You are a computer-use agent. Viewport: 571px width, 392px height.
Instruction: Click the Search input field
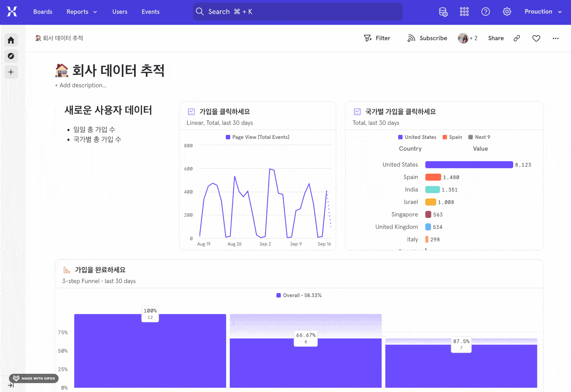pos(298,12)
